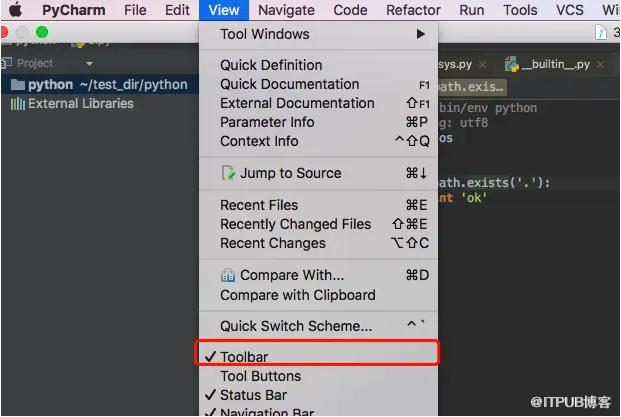This screenshot has width=621, height=417.
Task: Open the Project view dropdown arrow
Action: 89,63
